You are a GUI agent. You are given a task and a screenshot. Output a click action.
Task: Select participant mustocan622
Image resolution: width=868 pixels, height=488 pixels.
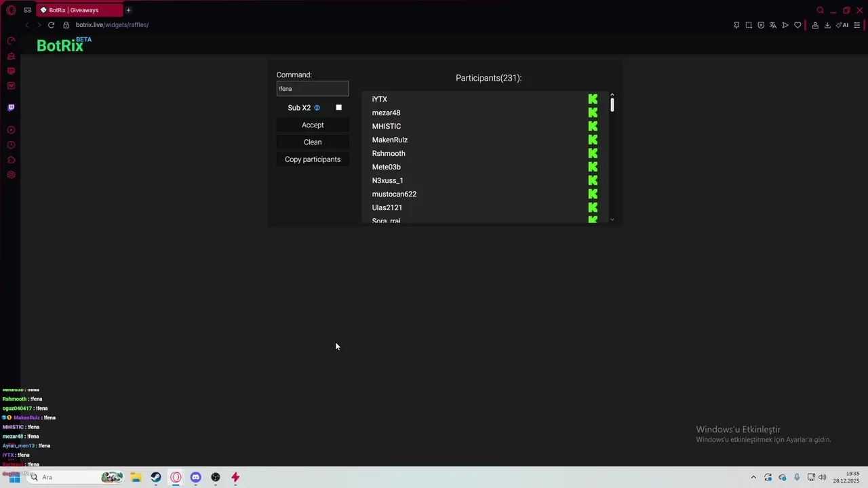[394, 194]
